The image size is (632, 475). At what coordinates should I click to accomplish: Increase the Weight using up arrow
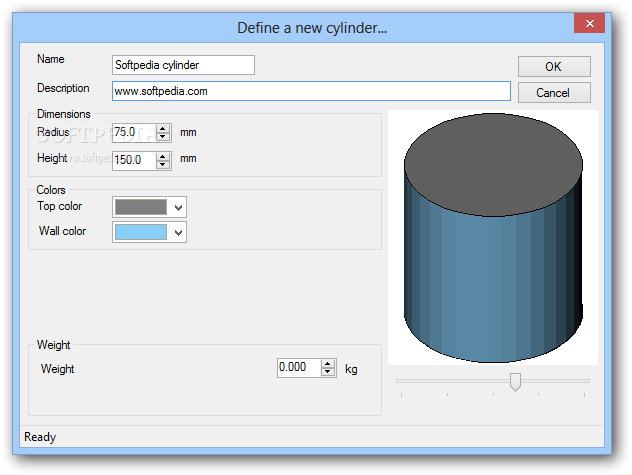click(x=328, y=364)
